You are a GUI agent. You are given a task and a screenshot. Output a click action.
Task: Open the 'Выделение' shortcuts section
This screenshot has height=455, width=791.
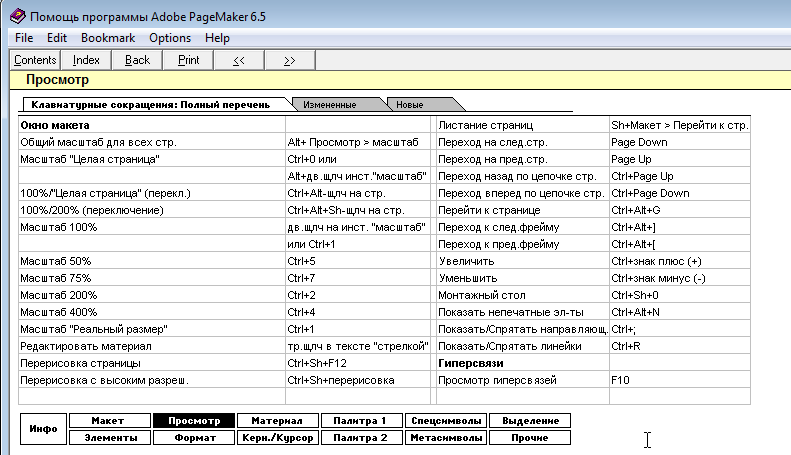point(530,421)
